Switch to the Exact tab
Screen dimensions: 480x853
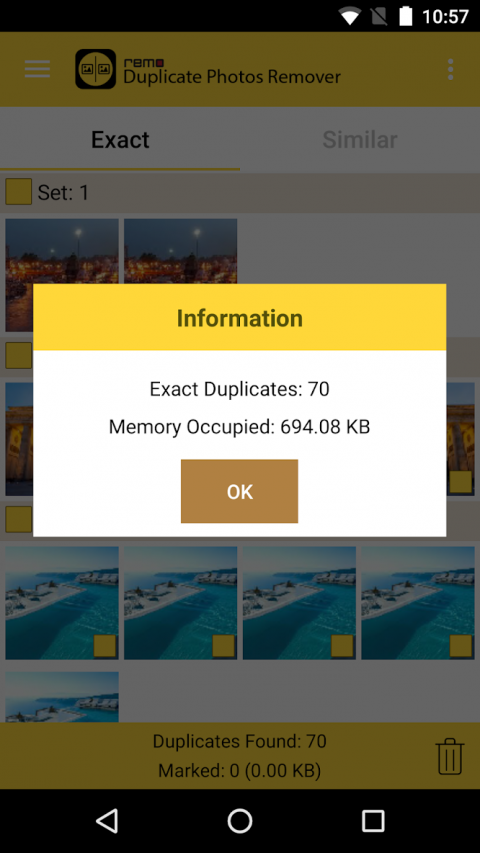120,140
